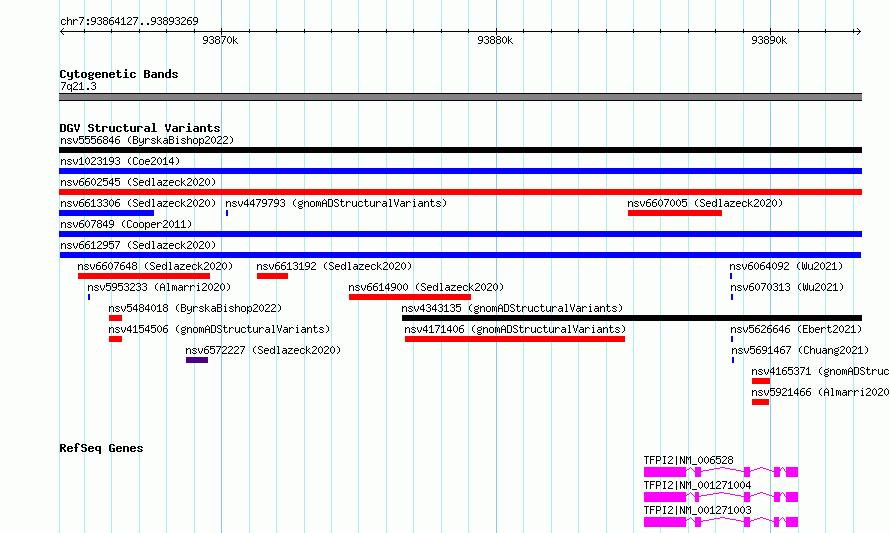Click the Cytogenetic Bands track title
Viewport: 890px width, 533px height.
119,74
